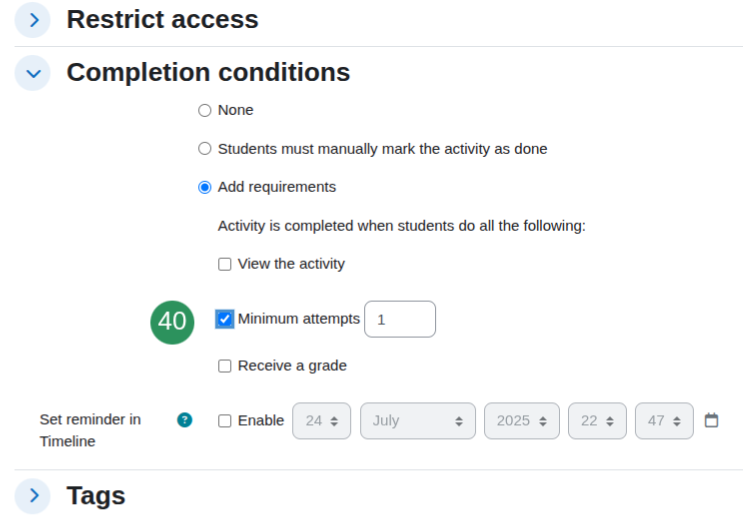Click the Tags section heading

[96, 496]
